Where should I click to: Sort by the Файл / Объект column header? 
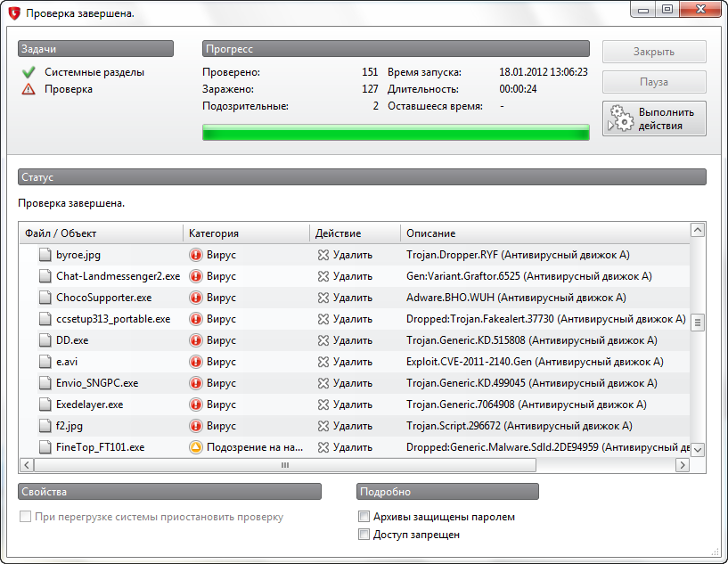tap(102, 233)
